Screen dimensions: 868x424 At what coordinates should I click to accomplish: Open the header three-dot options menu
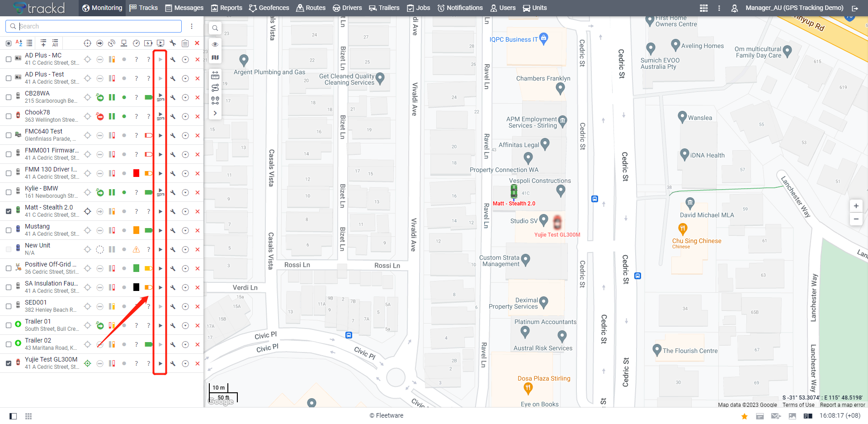pyautogui.click(x=719, y=8)
